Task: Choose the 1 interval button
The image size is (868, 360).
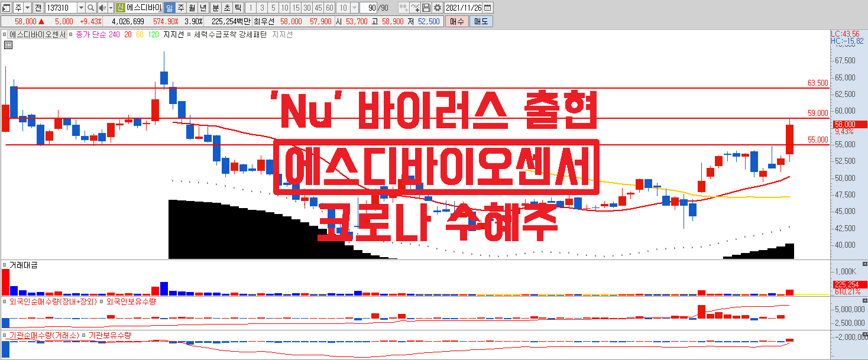Action: (x=251, y=8)
